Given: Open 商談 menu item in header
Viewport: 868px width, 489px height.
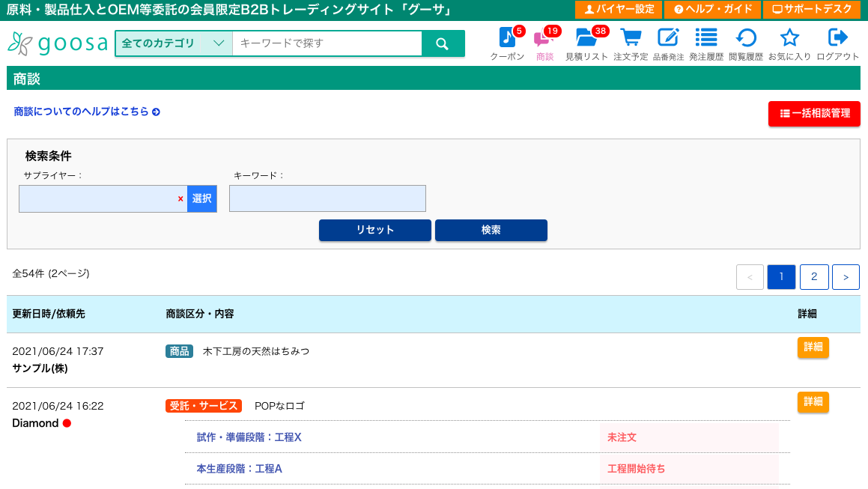Looking at the screenshot, I should [544, 43].
